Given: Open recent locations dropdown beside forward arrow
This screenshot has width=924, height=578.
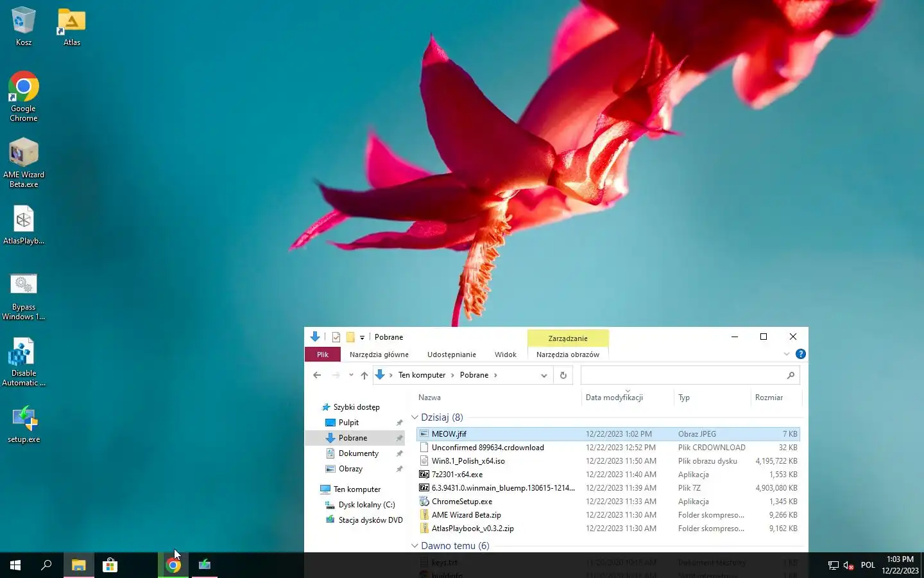Looking at the screenshot, I should [351, 375].
